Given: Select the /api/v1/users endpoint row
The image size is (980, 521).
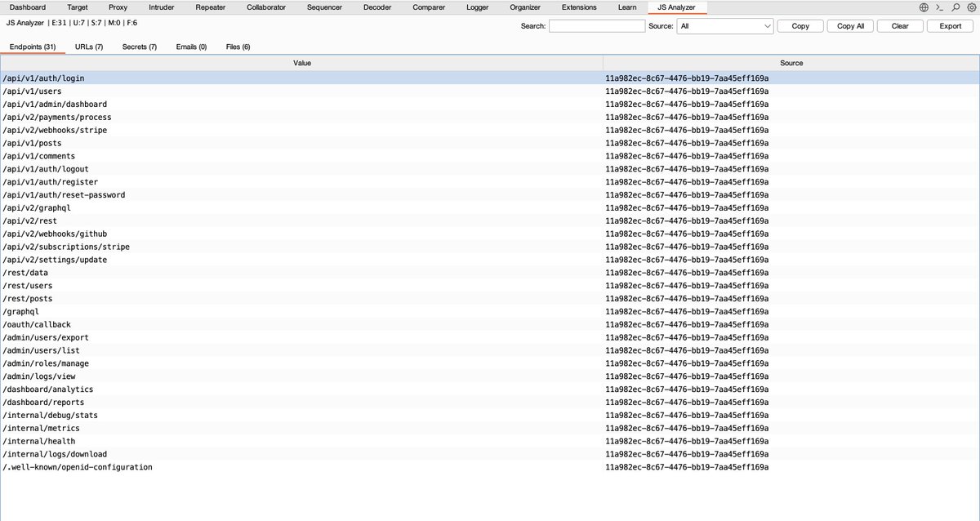Looking at the screenshot, I should click(490, 91).
